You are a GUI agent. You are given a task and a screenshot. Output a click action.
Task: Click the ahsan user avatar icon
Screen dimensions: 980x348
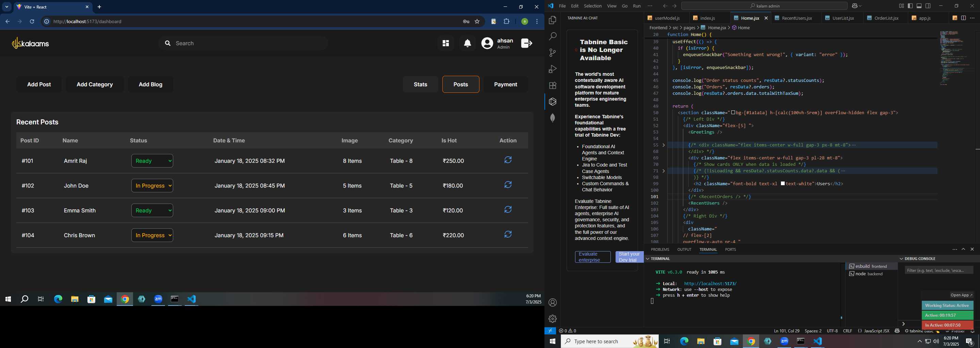pos(487,43)
